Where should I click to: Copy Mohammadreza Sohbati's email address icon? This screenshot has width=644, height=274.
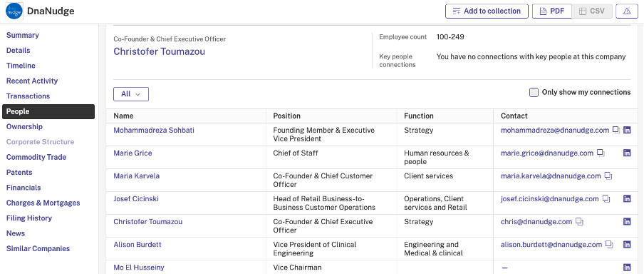[x=616, y=130]
